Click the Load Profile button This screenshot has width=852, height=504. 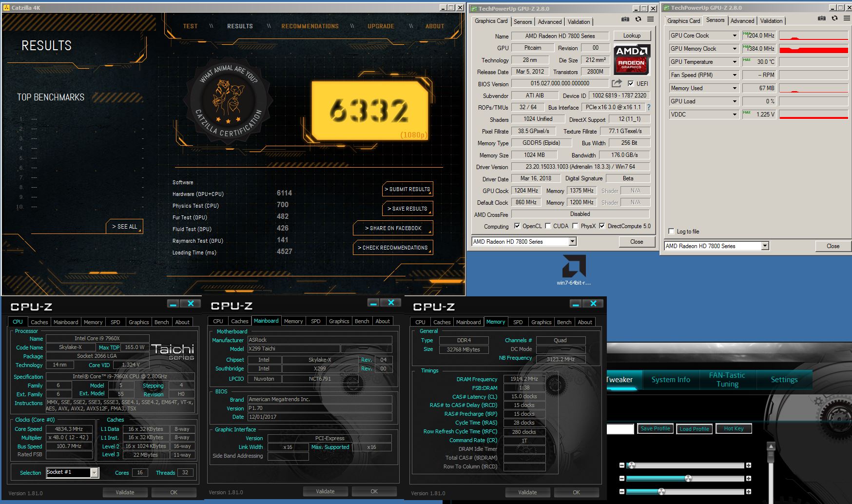coord(694,429)
